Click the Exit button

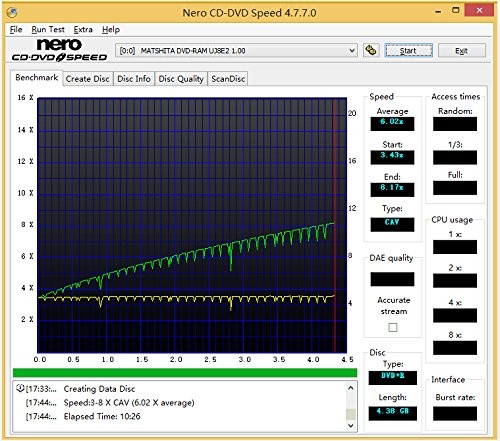[462, 51]
